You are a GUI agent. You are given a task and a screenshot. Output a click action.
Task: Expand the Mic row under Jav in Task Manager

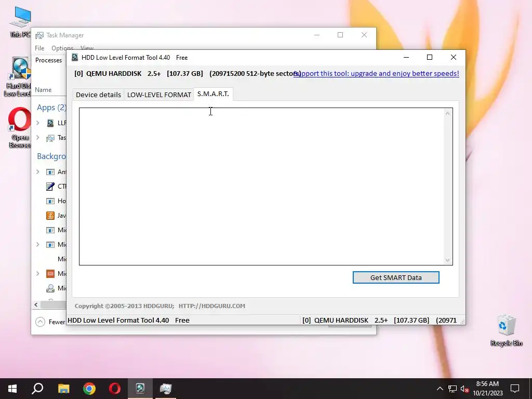[x=37, y=244]
